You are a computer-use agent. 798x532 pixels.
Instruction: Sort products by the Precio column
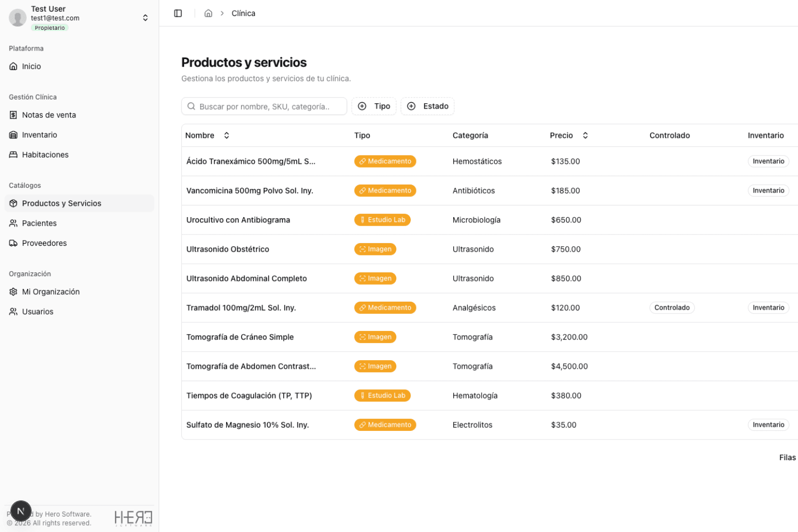pyautogui.click(x=585, y=135)
